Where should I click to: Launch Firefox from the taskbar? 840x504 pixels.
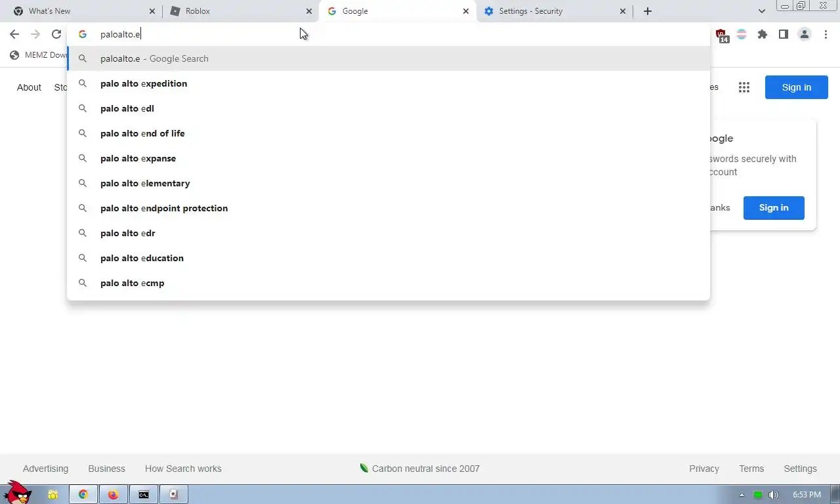(x=114, y=495)
